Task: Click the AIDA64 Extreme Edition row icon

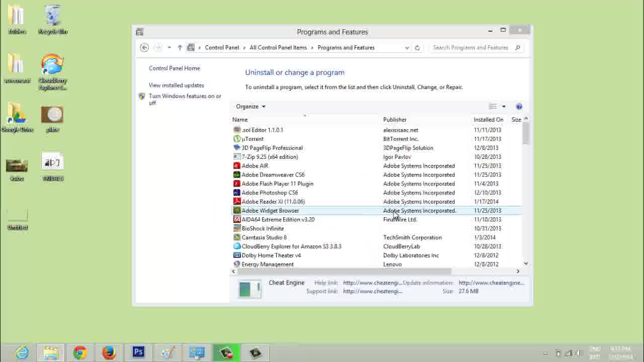Action: 237,220
